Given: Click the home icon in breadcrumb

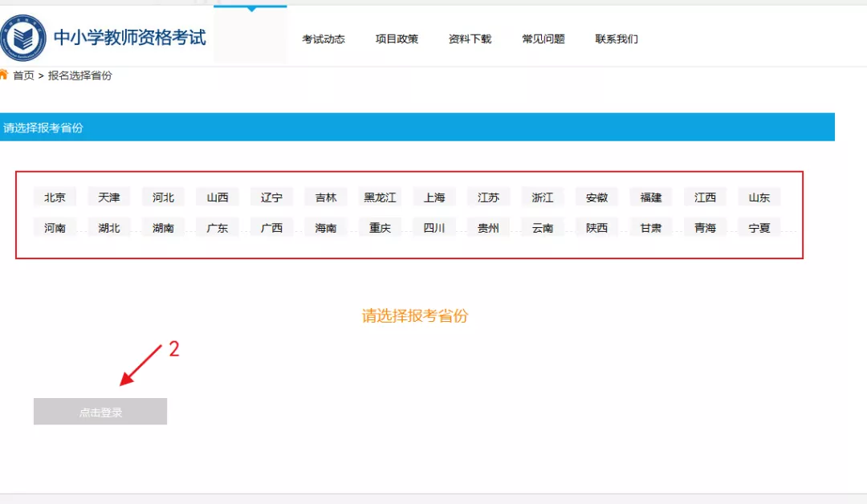Looking at the screenshot, I should click(x=4, y=75).
